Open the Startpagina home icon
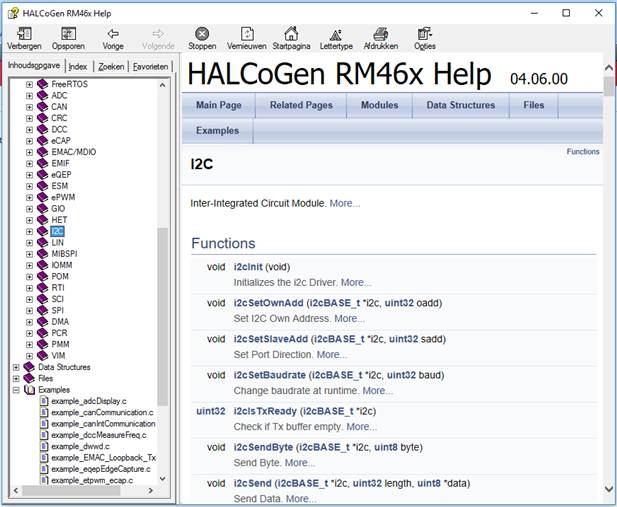Viewport: 617px width, 507px height. click(x=291, y=34)
